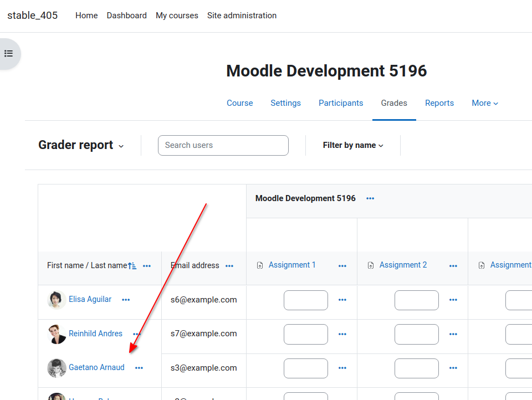Open the Assignment 2 link

[403, 265]
